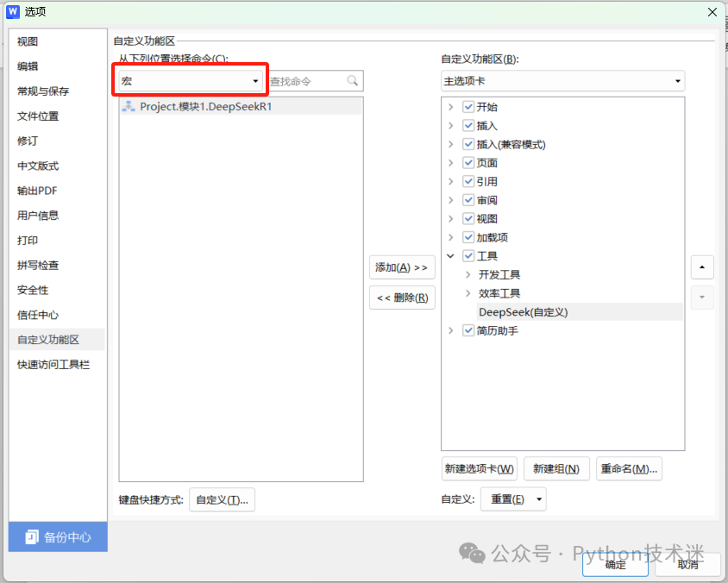Open the 主选项卡 dropdown
Viewport: 728px width, 583px height.
point(562,81)
